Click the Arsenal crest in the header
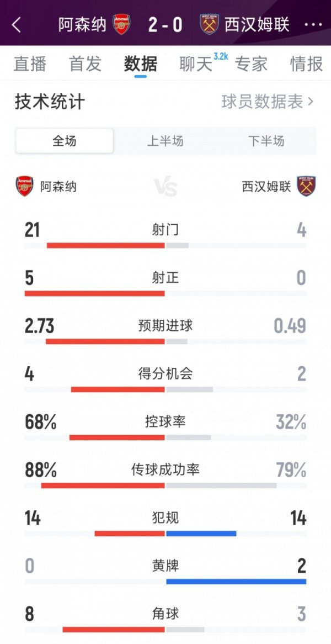The image size is (331, 644). (124, 25)
